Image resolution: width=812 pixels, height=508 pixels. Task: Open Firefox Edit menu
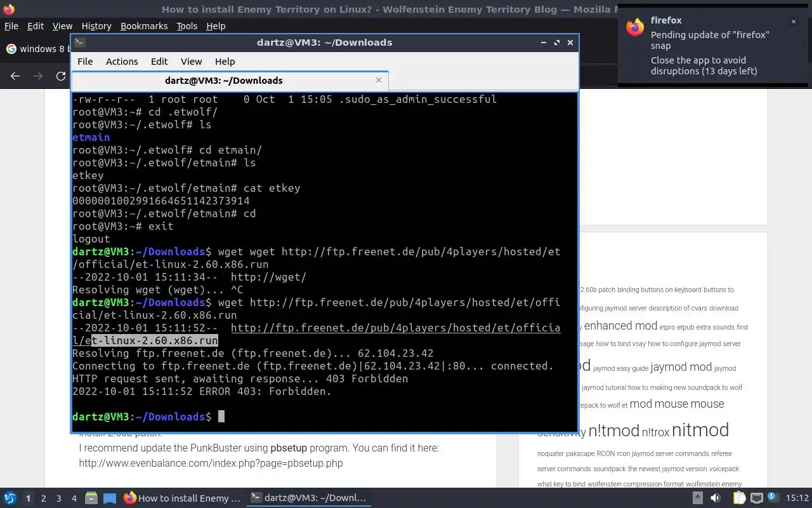pos(36,26)
